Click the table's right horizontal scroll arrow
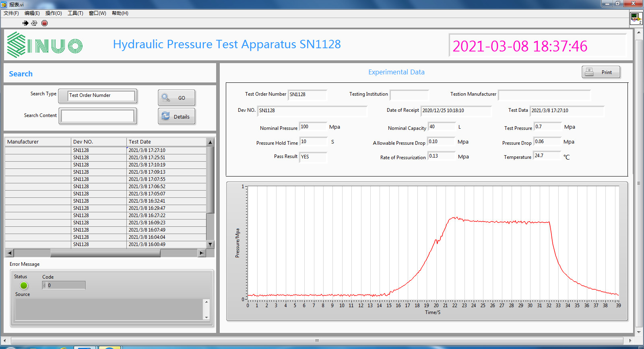 click(x=202, y=253)
